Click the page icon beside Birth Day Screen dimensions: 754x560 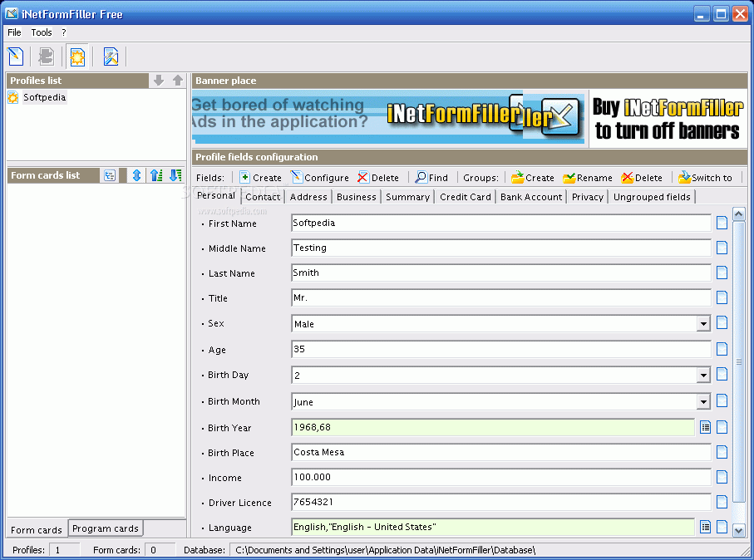722,374
